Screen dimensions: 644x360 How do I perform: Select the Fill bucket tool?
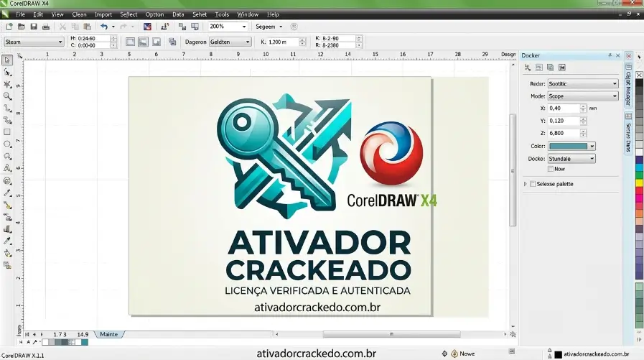point(7,253)
